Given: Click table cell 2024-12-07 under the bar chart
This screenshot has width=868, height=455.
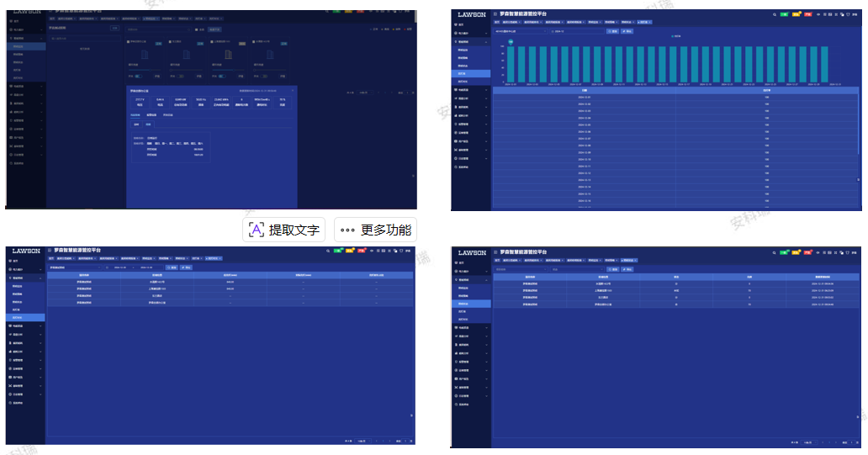Looking at the screenshot, I should click(x=585, y=139).
